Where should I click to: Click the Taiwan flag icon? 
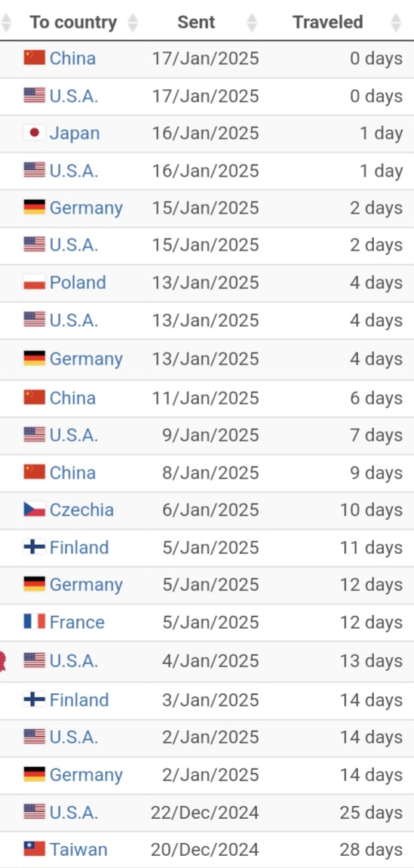click(34, 849)
